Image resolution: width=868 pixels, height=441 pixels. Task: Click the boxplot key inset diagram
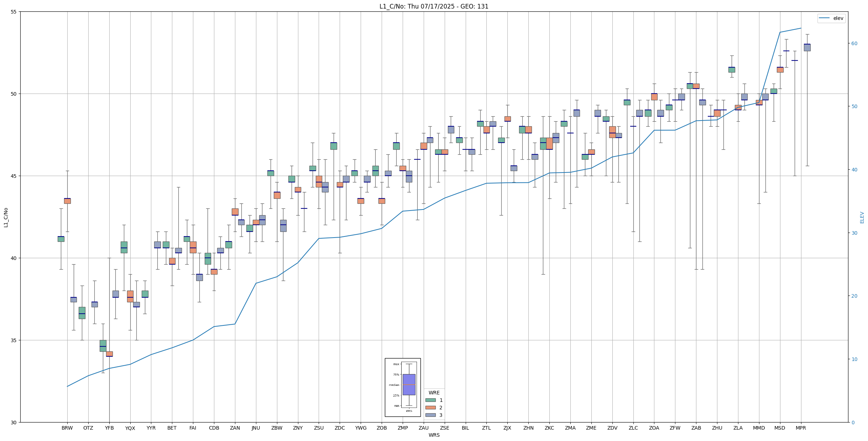403,387
